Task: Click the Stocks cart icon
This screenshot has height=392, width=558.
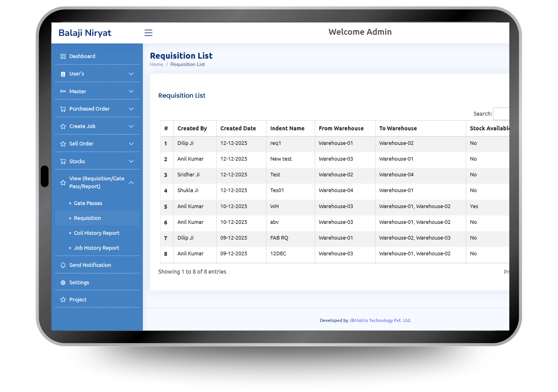Action: click(x=63, y=161)
